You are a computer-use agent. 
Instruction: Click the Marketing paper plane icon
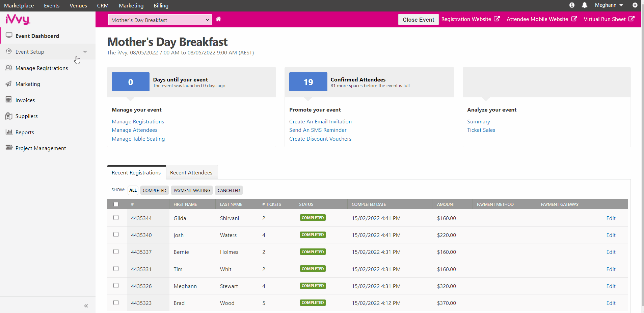pyautogui.click(x=9, y=84)
